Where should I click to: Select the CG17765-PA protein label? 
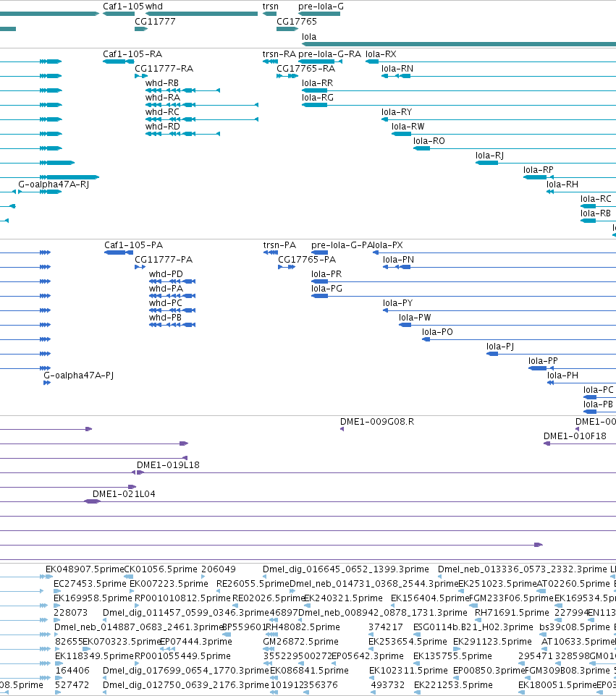[307, 260]
